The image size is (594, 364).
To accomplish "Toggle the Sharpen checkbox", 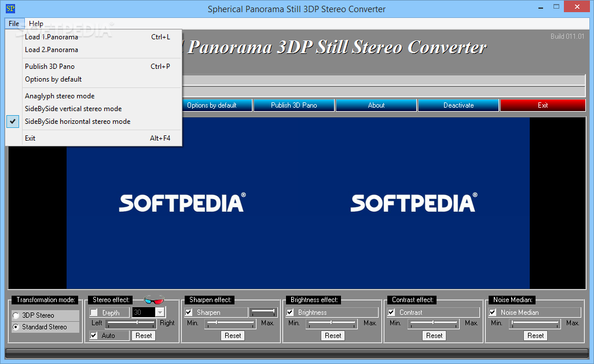I will tap(189, 312).
